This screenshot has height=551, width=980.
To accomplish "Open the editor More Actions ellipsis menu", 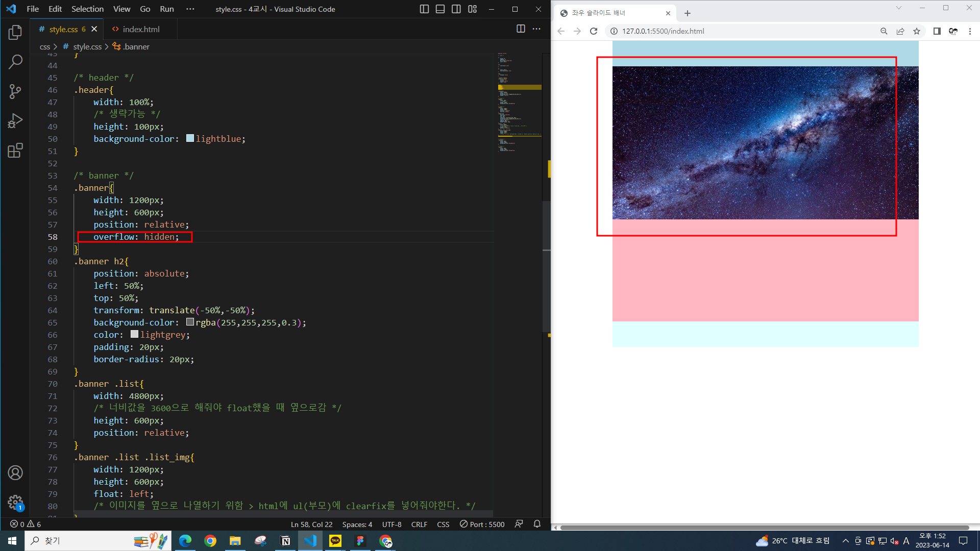I will click(x=536, y=29).
